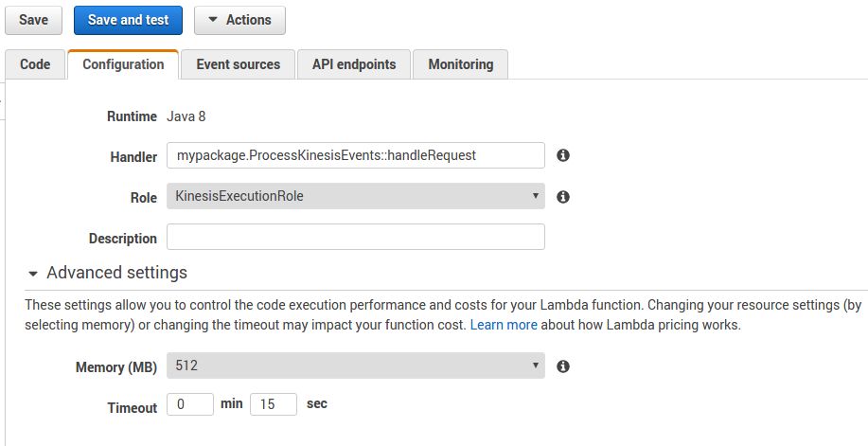Image resolution: width=868 pixels, height=446 pixels.
Task: Click the Java 8 runtime value
Action: tap(186, 116)
